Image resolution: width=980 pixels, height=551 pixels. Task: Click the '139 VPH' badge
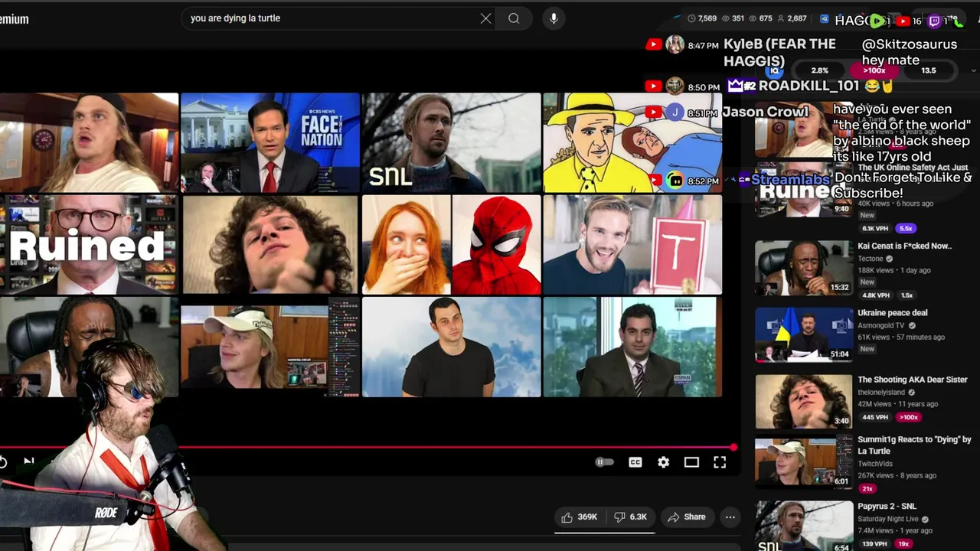click(x=875, y=544)
